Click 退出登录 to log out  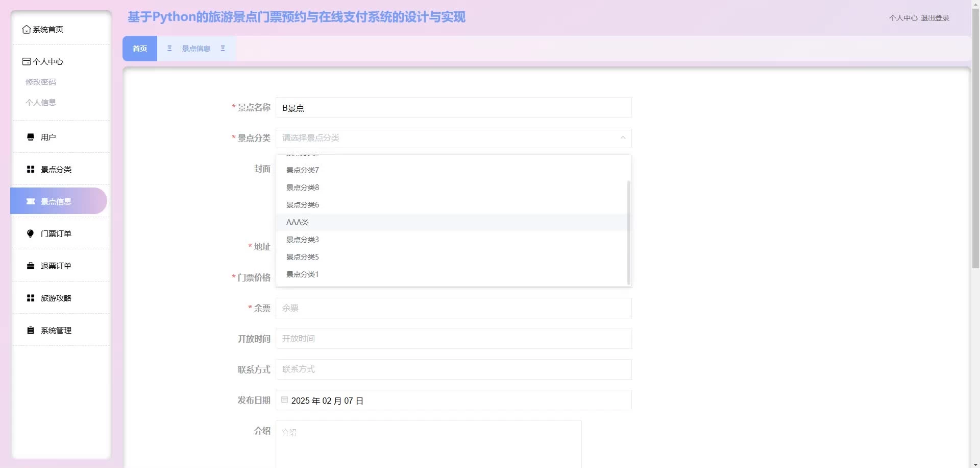pyautogui.click(x=935, y=18)
